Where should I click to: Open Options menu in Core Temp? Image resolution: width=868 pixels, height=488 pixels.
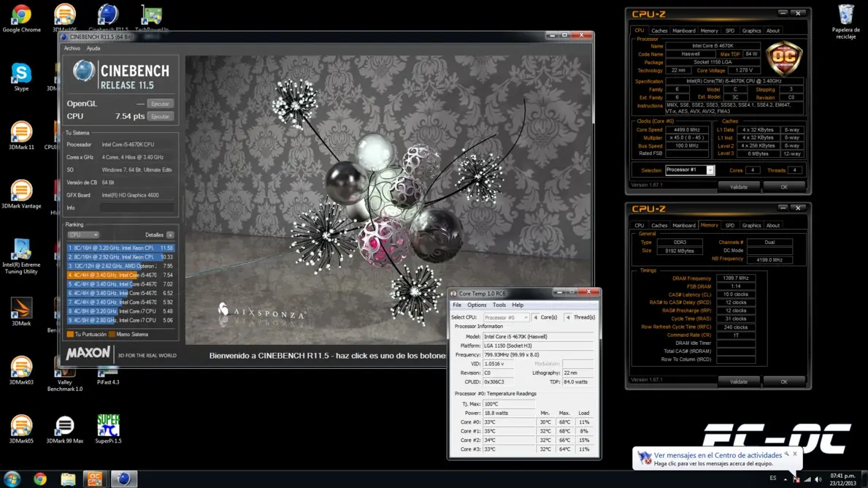[477, 305]
